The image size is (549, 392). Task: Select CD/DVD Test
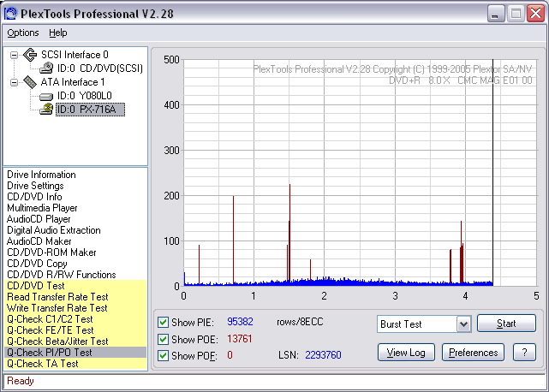click(x=75, y=286)
